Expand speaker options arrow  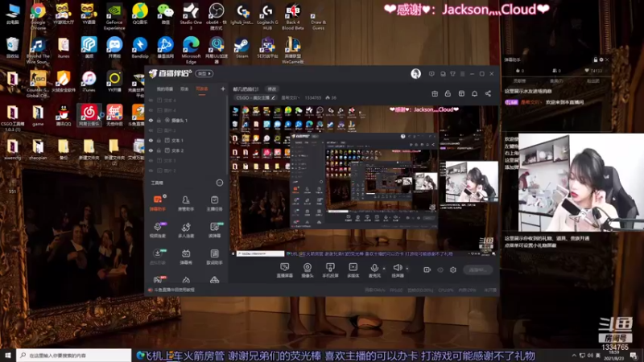tap(407, 269)
